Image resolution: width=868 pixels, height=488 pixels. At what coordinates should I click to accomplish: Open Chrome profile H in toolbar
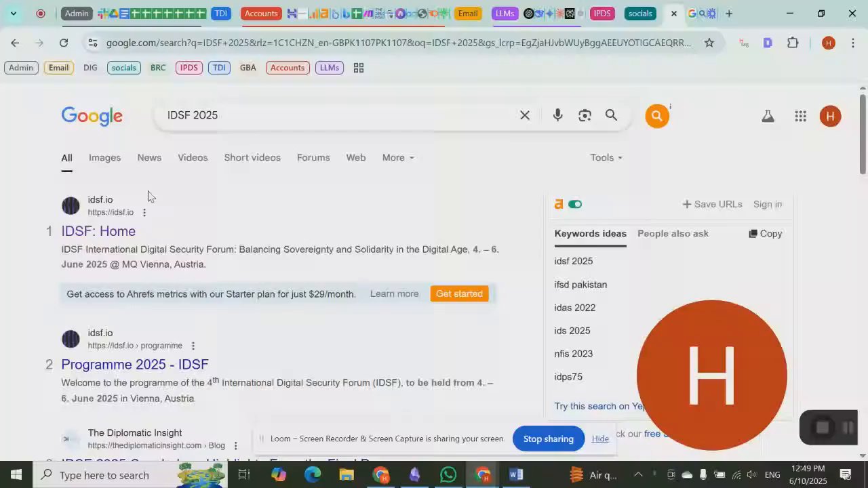(x=828, y=43)
